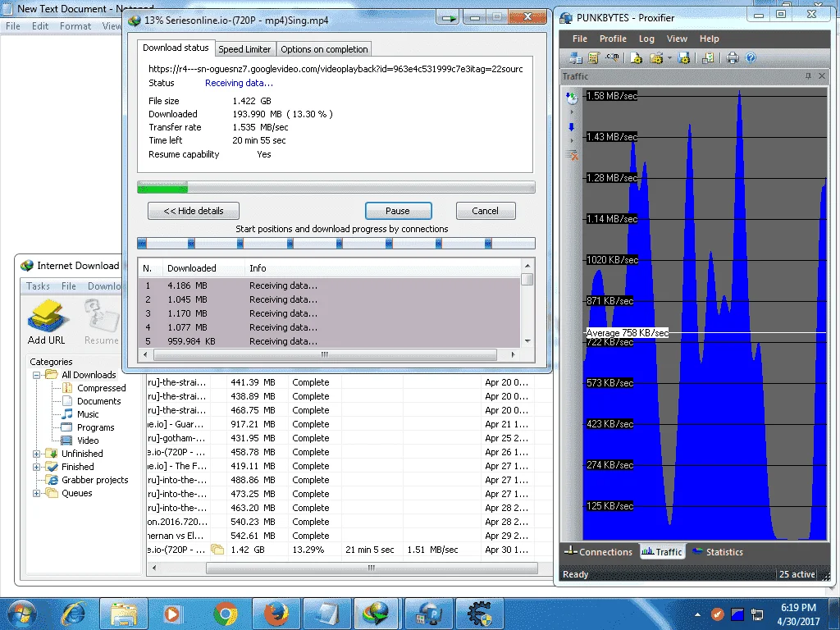Viewport: 840px width, 630px height.
Task: Open Proxifier View menu
Action: [x=677, y=39]
